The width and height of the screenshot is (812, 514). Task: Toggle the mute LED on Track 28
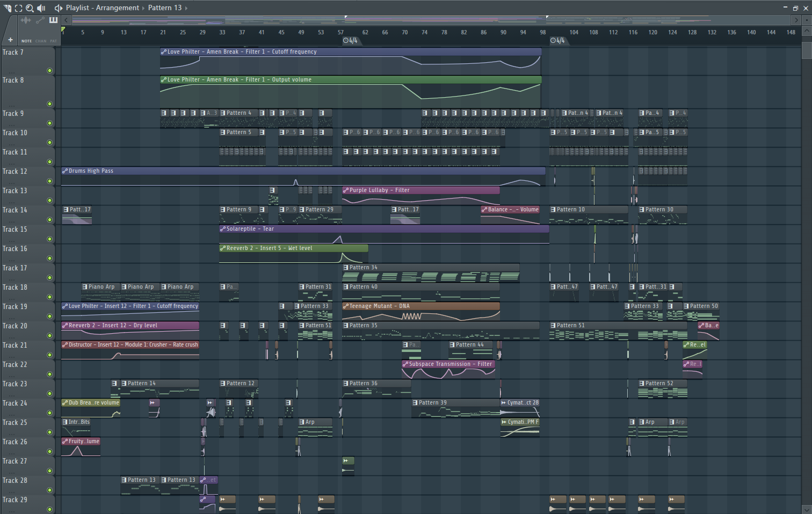(50, 490)
